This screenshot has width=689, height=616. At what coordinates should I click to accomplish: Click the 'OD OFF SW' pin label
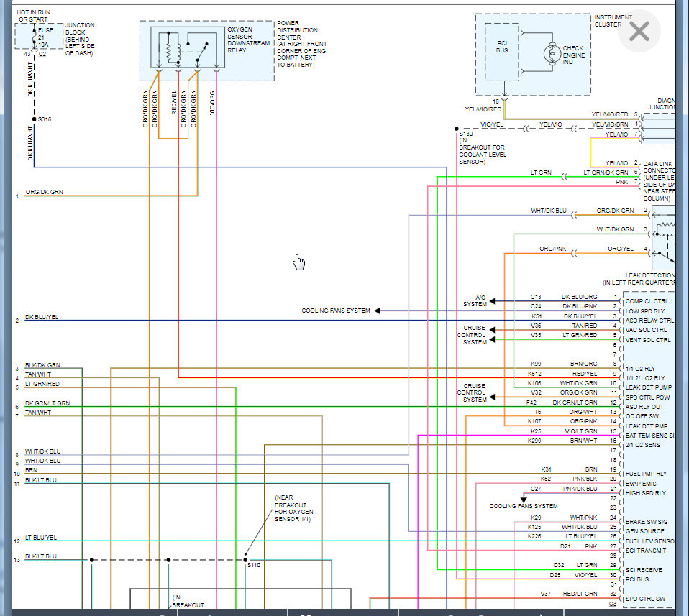click(x=642, y=416)
